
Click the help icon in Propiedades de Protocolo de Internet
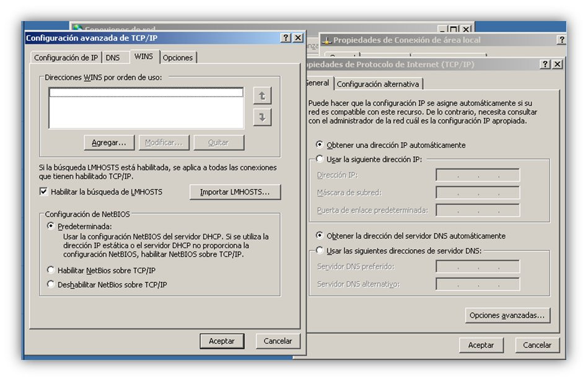coord(545,64)
